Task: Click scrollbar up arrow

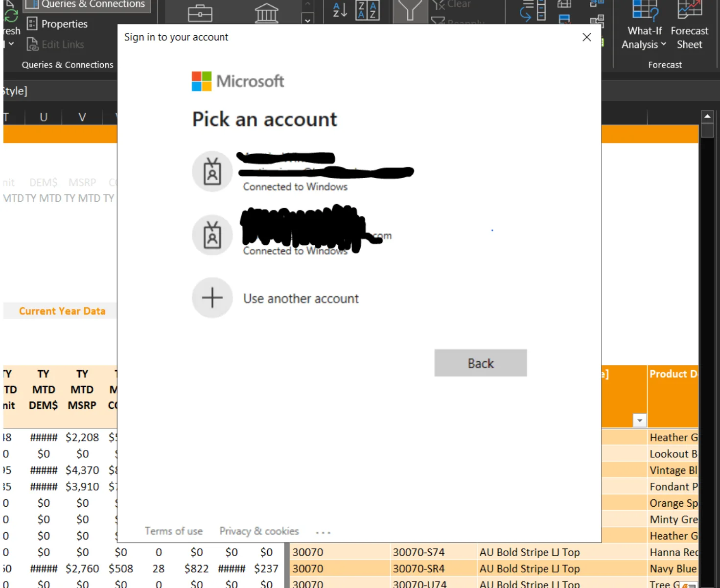Action: pos(707,116)
